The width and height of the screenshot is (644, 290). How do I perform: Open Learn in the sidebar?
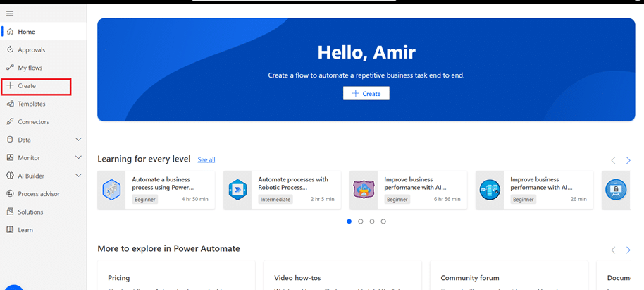[x=43, y=230]
